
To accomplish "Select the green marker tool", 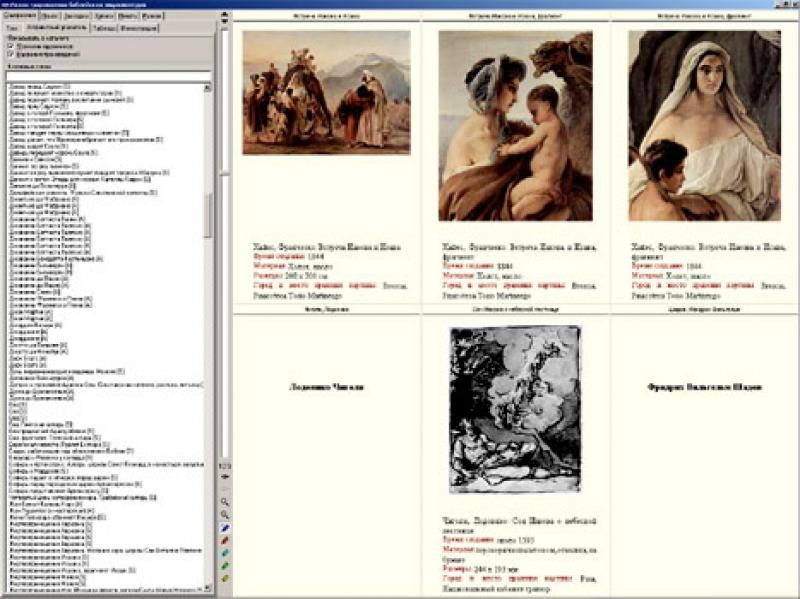I will [225, 566].
